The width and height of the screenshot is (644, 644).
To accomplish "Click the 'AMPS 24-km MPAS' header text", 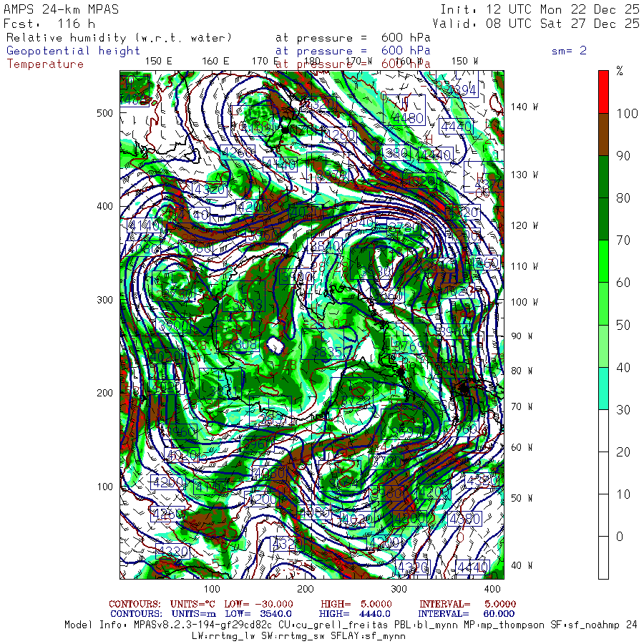I will [62, 9].
